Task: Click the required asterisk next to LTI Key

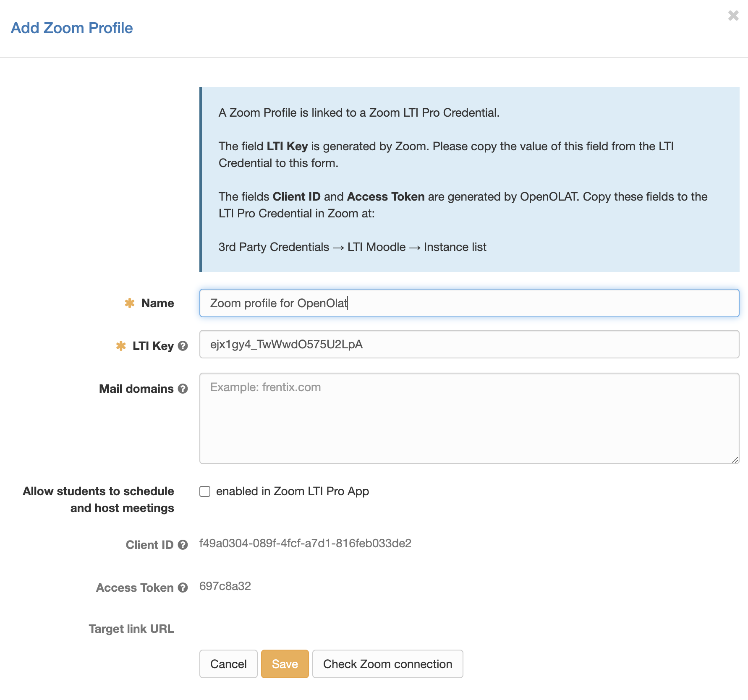Action: (121, 346)
